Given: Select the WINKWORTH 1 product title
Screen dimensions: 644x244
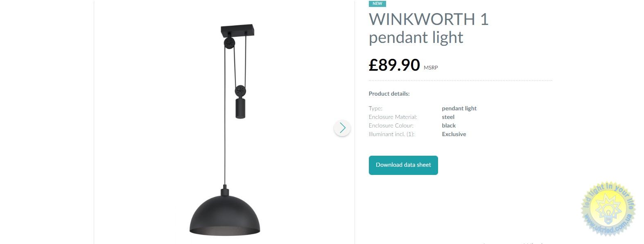Looking at the screenshot, I should click(x=429, y=19).
